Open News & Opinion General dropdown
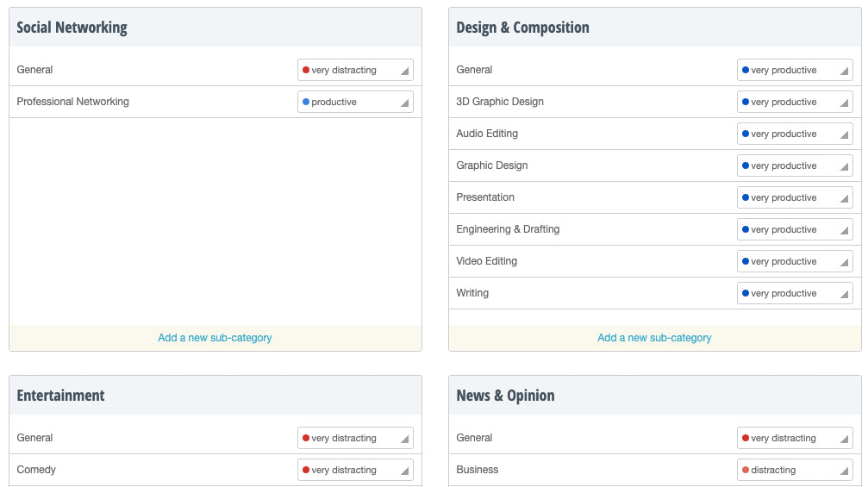This screenshot has width=868, height=487. point(795,438)
